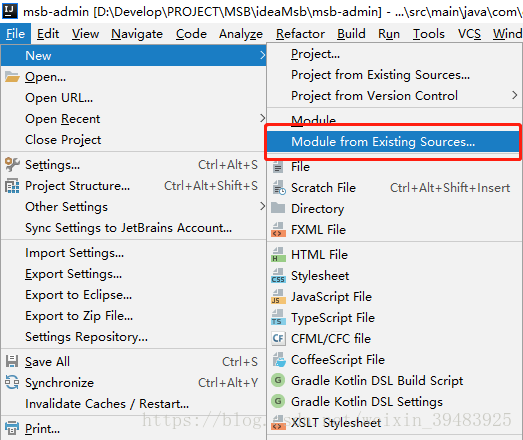Viewport: 523px width, 440px height.
Task: Select Invalidate Caches / Restart...
Action: [133, 404]
